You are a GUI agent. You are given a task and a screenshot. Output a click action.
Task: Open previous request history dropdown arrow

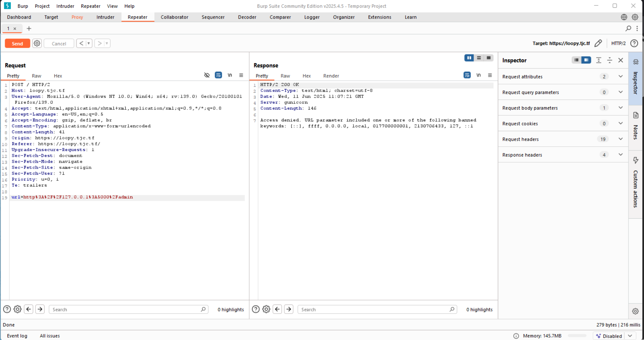(89, 43)
